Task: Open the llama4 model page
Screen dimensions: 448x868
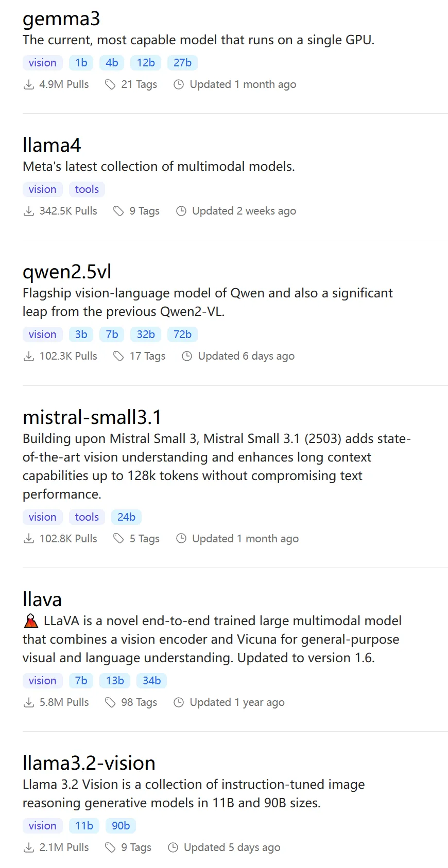Action: tap(51, 145)
